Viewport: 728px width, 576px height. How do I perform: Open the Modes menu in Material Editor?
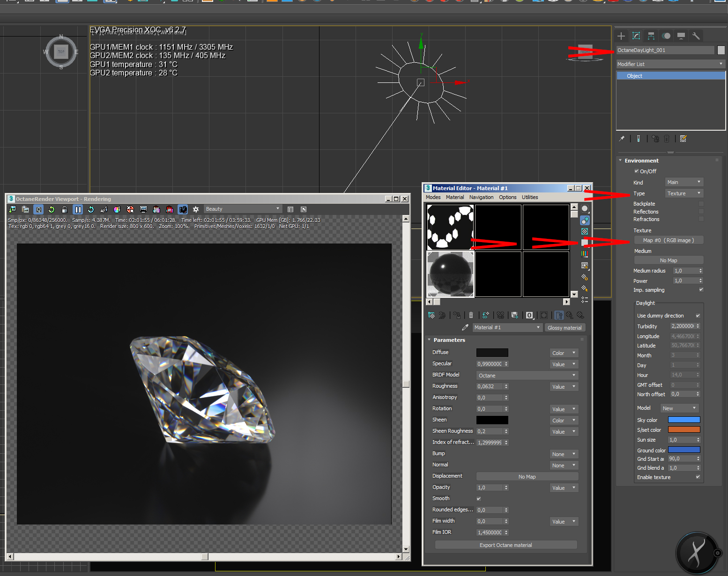point(433,197)
